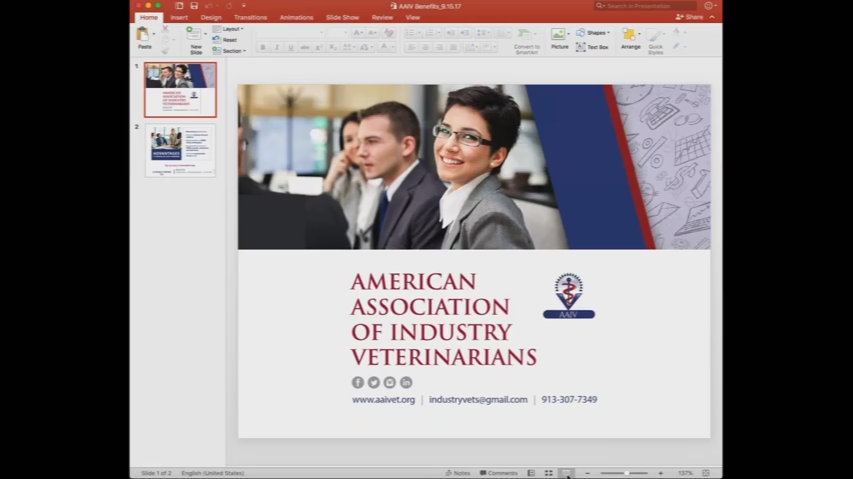Expand the New Slide dropdown arrow
The image size is (853, 479).
tap(205, 34)
